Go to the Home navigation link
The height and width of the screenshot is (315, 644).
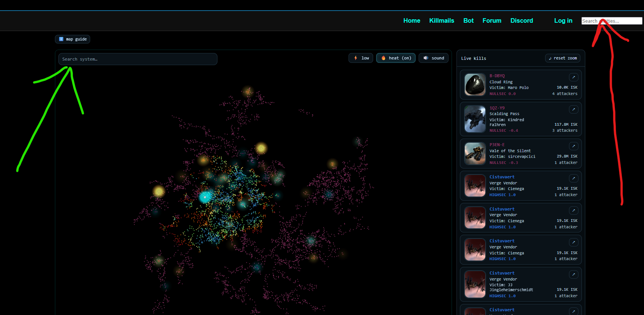pyautogui.click(x=411, y=21)
